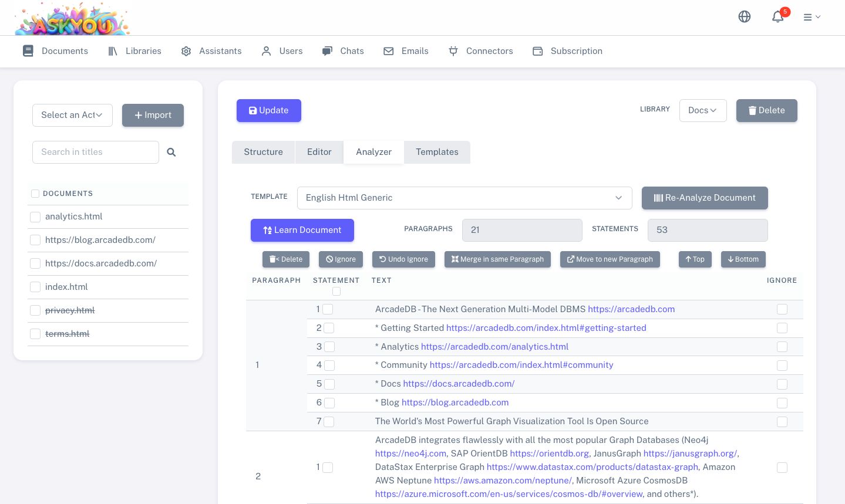Click the Connectors plug icon

[453, 51]
